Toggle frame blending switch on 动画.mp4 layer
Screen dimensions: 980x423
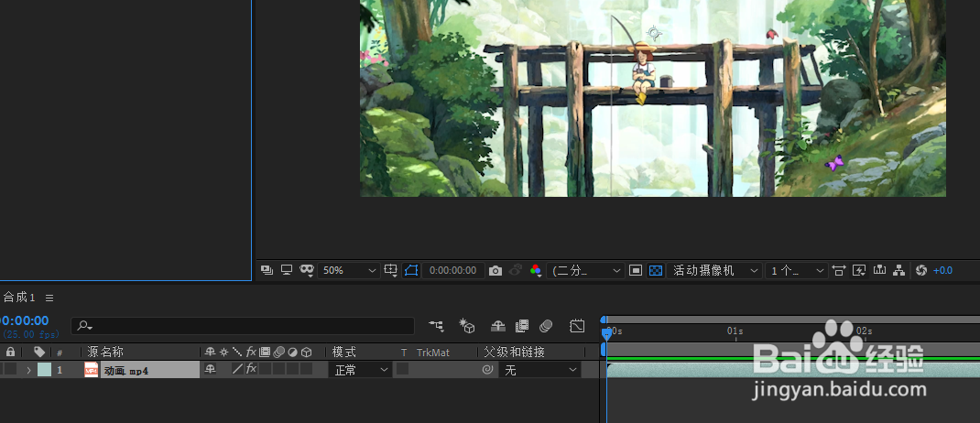(265, 369)
